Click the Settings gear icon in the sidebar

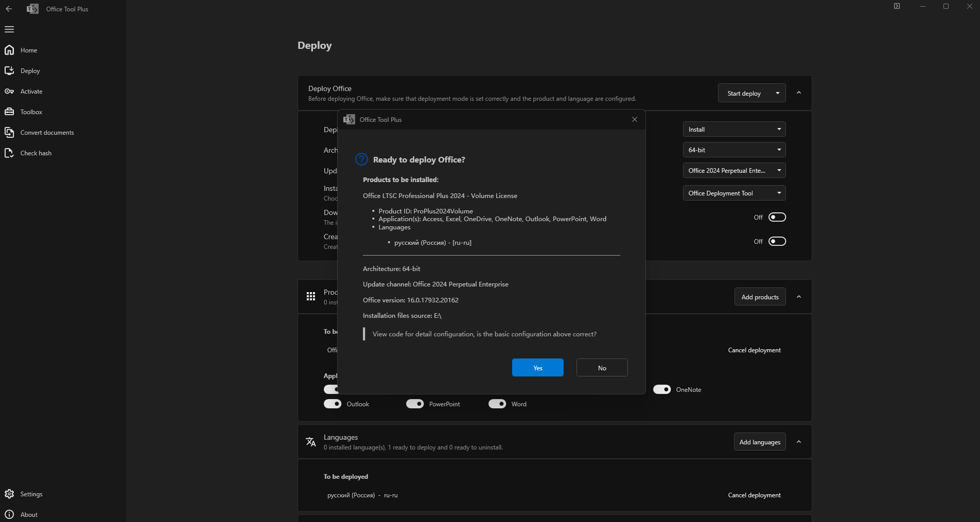tap(9, 494)
